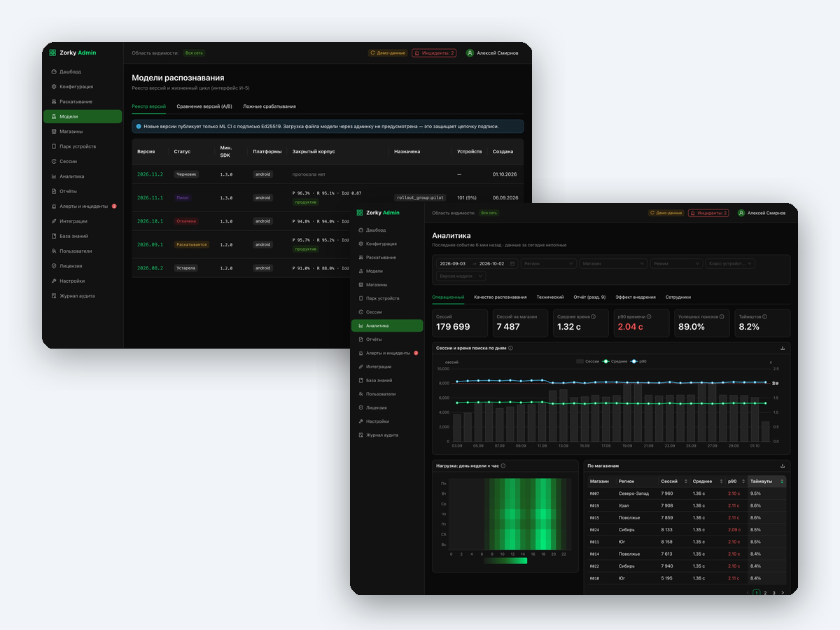This screenshot has height=630, width=840.
Task: Open Журнал аудита in Аналитика window sidebar
Action: 387,435
